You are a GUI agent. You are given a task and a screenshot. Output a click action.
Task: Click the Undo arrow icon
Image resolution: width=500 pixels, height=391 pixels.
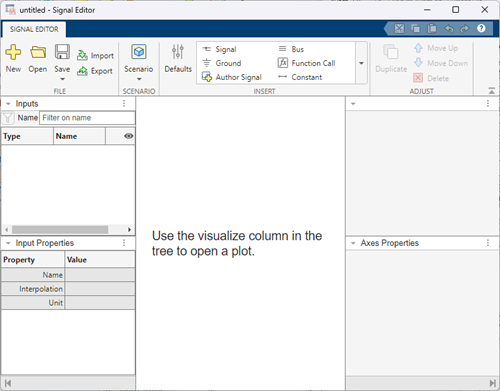449,29
